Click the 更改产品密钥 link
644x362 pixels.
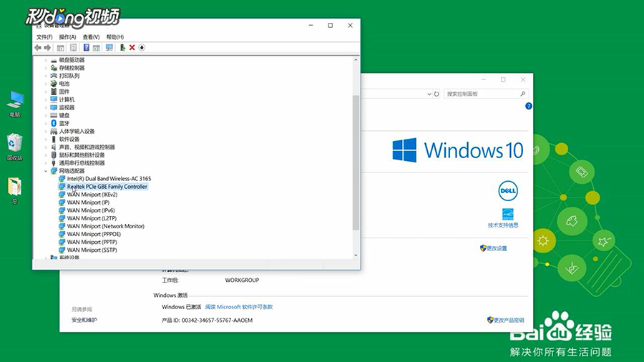point(509,320)
